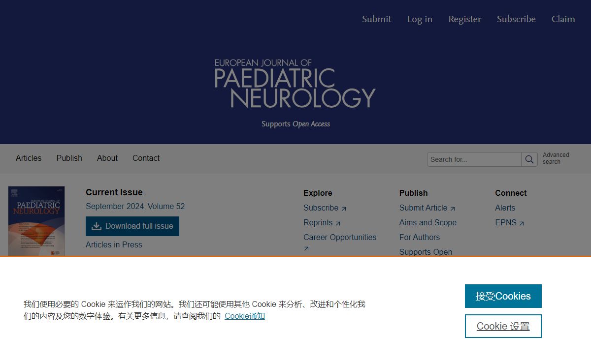Open the current issue cover thumbnail
This screenshot has height=364, width=591.
click(x=36, y=220)
